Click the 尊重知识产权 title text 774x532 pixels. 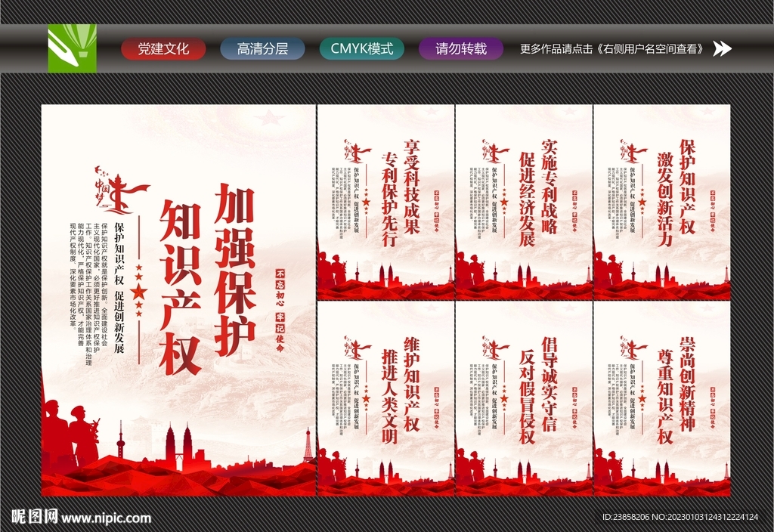(665, 397)
